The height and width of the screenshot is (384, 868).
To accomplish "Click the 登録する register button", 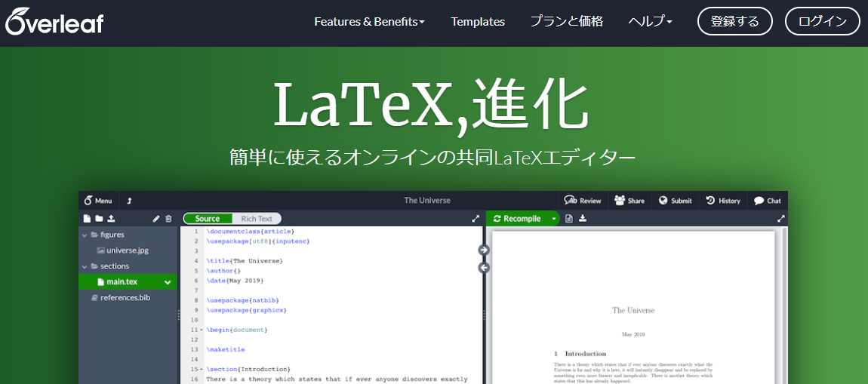I will point(734,22).
